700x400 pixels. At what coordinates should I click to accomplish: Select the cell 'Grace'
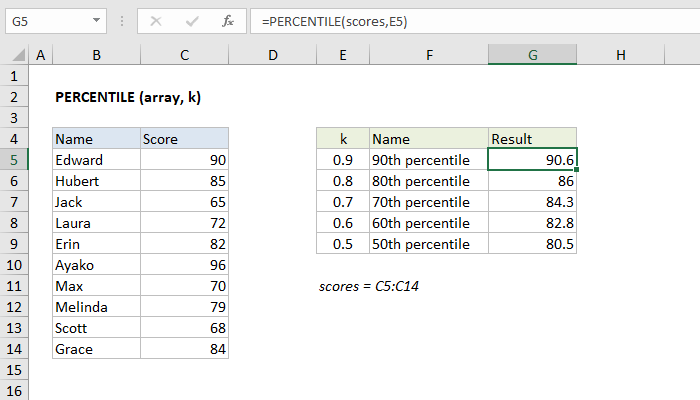(96, 349)
